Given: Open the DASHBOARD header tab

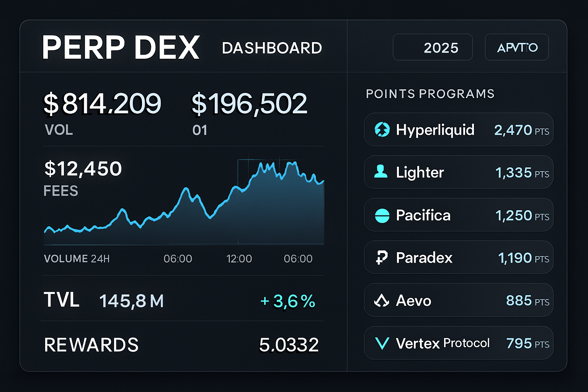Looking at the screenshot, I should click(272, 47).
